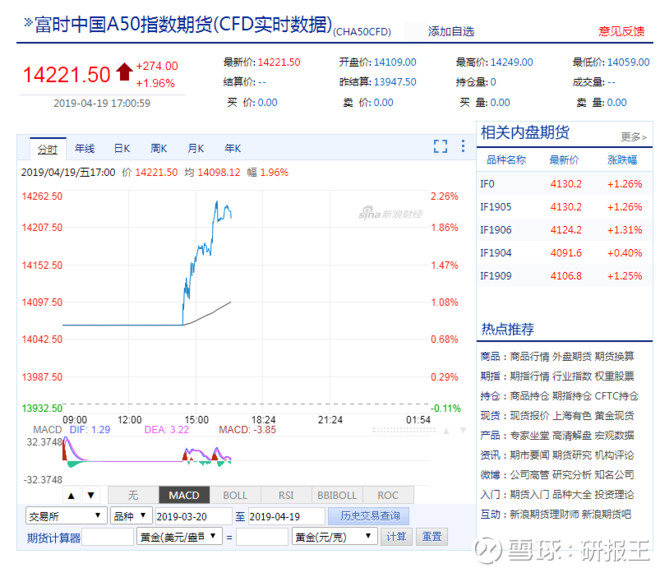Open 公司高管 link
Viewport: 660px width, 568px height.
(530, 475)
